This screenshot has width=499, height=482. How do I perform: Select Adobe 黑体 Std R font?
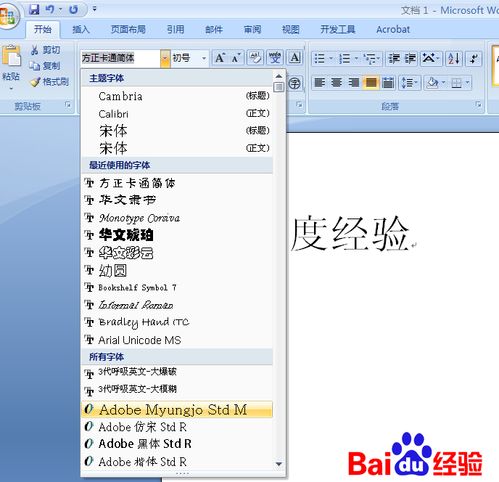tap(177, 444)
